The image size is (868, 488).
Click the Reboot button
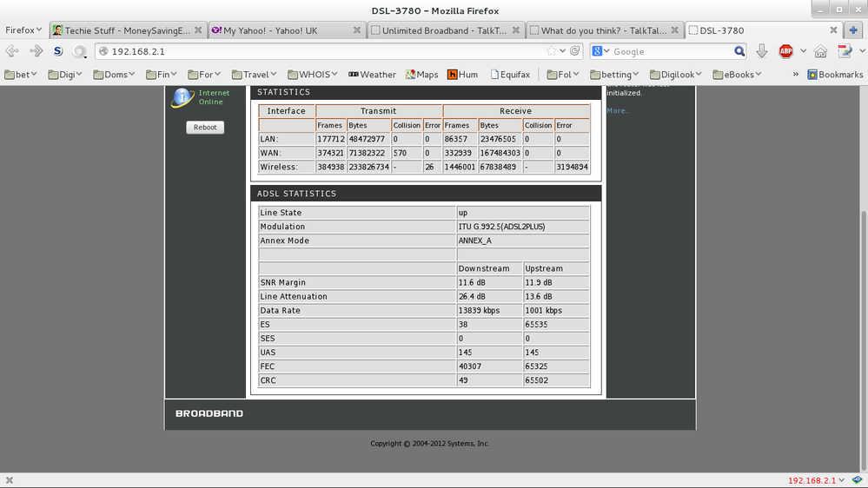205,128
